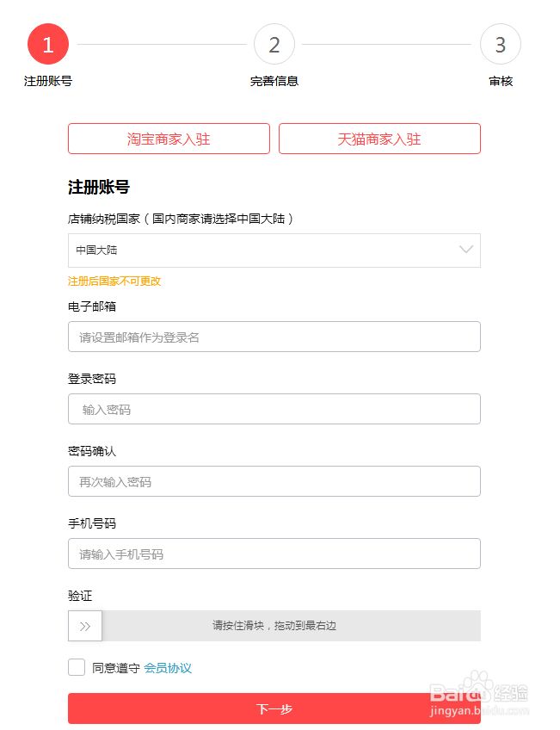Check the 同意遵守 agreement checkbox
This screenshot has width=560, height=730.
pyautogui.click(x=77, y=667)
